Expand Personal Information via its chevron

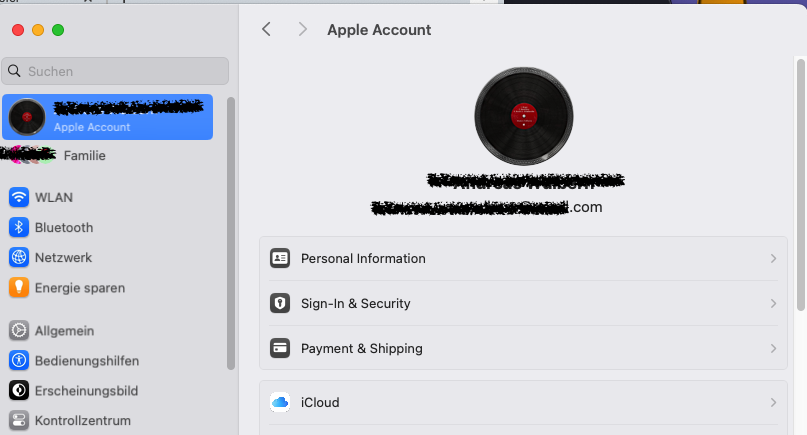(x=773, y=258)
